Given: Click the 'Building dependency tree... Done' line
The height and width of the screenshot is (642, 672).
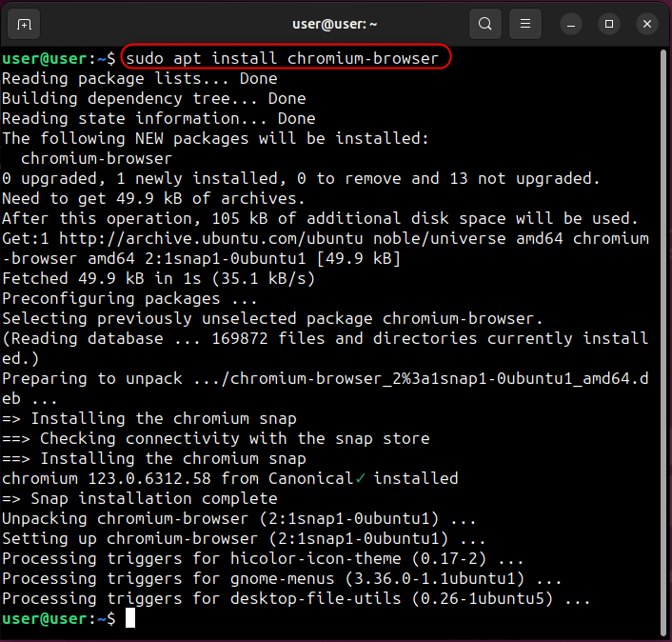Looking at the screenshot, I should click(x=154, y=99).
